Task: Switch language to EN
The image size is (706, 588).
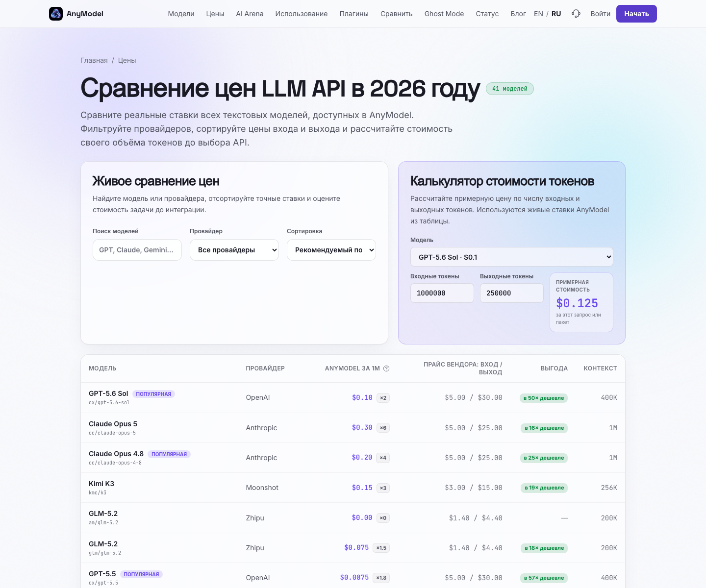Action: [538, 14]
